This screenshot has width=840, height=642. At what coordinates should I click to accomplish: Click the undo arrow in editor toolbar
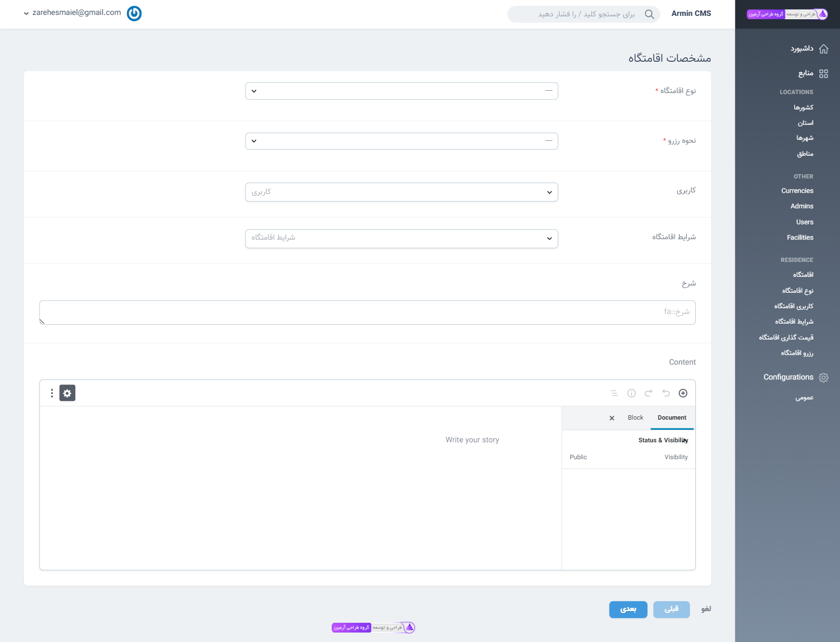(666, 393)
